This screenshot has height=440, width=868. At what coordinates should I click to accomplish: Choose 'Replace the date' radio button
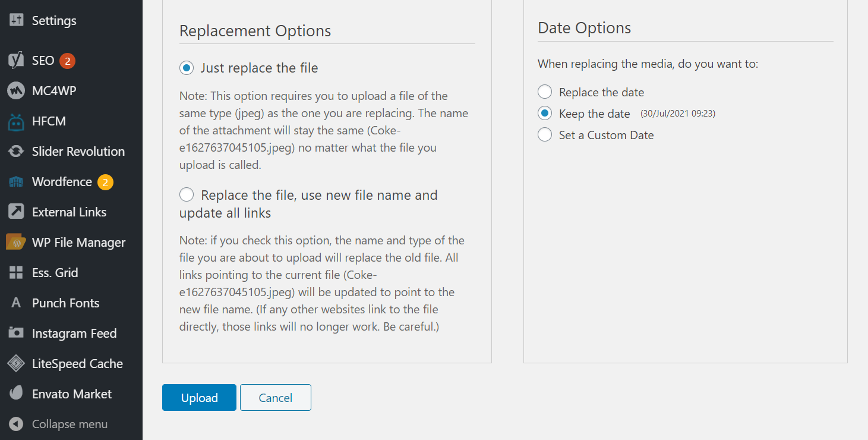pos(545,92)
